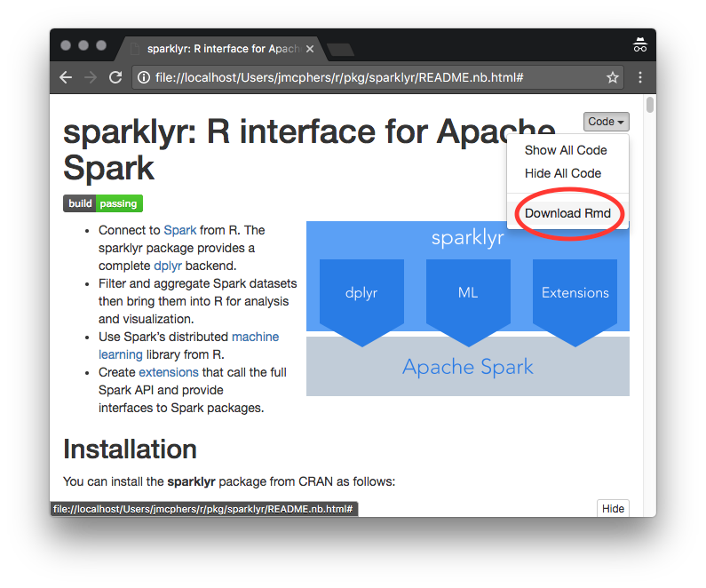
Task: Click the incognito mode icon
Action: (639, 46)
